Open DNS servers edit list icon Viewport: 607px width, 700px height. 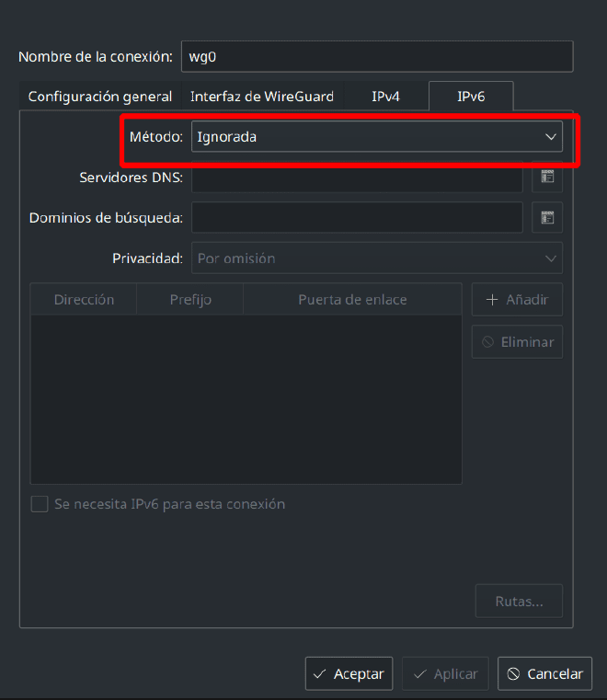click(x=547, y=177)
